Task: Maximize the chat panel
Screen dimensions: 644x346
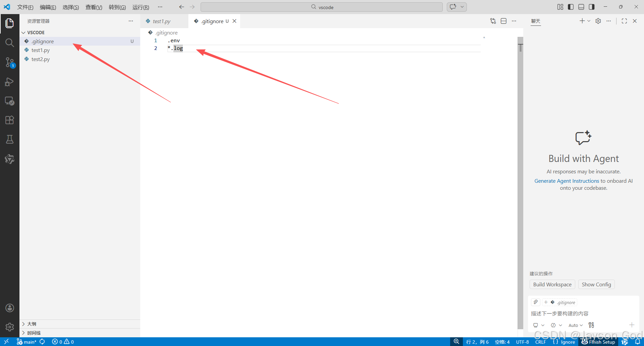Action: 624,21
